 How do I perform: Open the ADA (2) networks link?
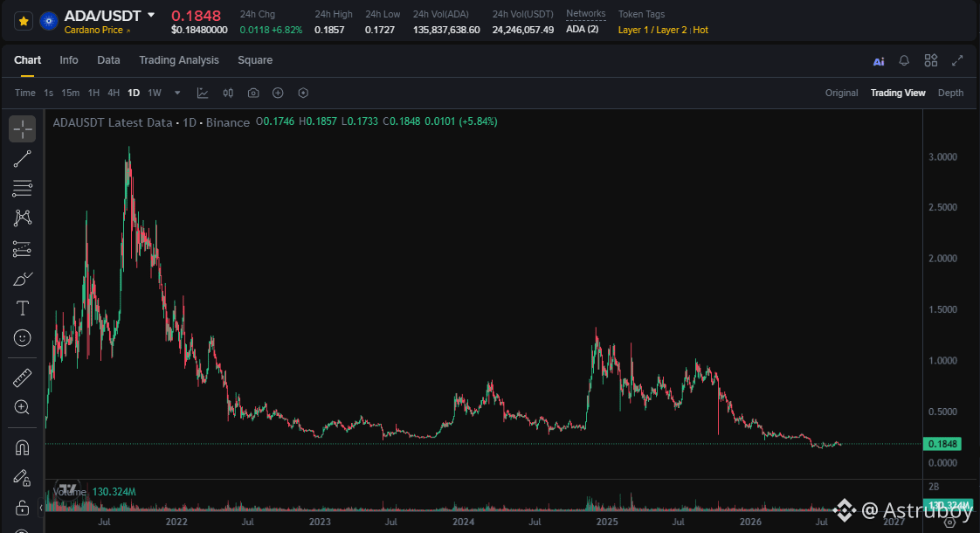[582, 30]
